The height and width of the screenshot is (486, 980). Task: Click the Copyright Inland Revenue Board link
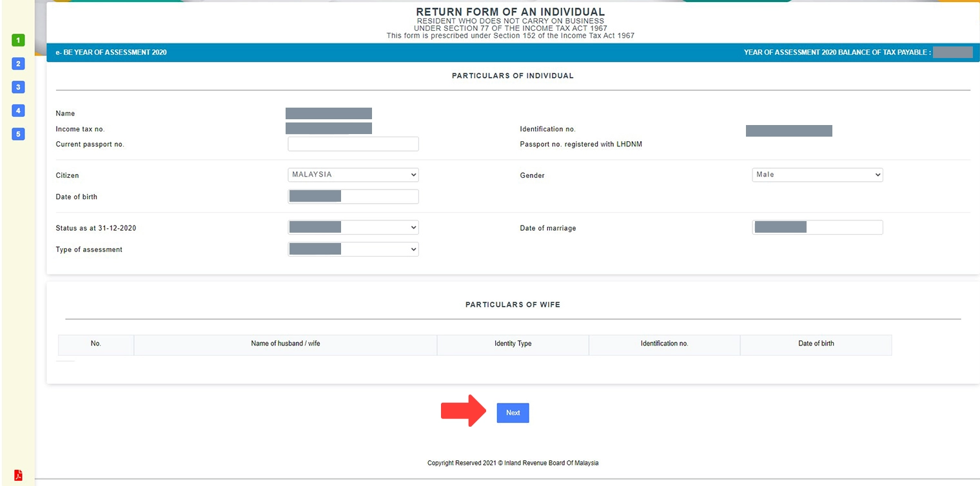point(513,463)
